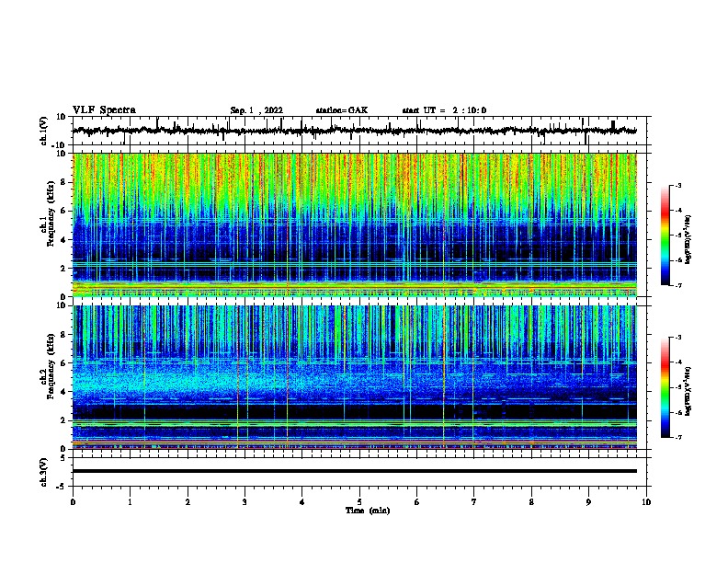This screenshot has width=728, height=563.
Task: Click the ch.2 "Frequency (kHz)" axis label
Action: [x=51, y=366]
